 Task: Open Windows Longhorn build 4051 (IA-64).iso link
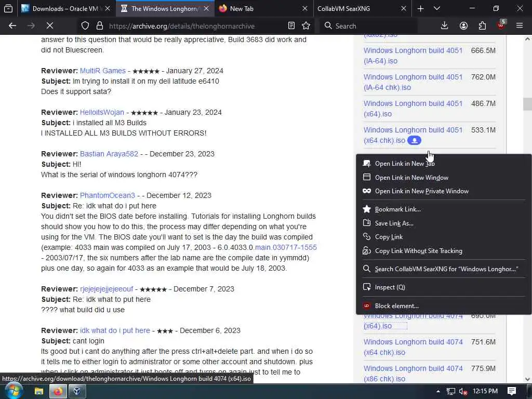pos(413,56)
